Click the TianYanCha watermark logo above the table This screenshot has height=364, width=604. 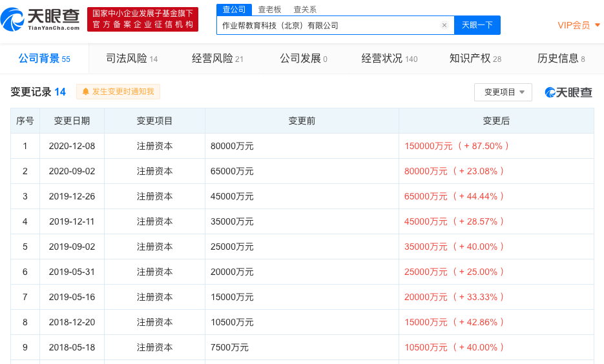568,92
